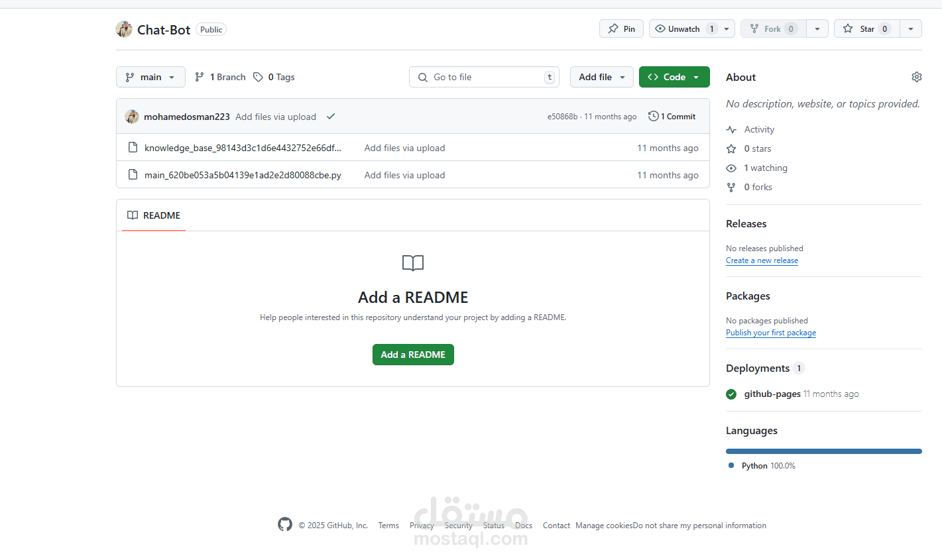Open Manage cookies footer link
This screenshot has height=560, width=942.
point(604,526)
